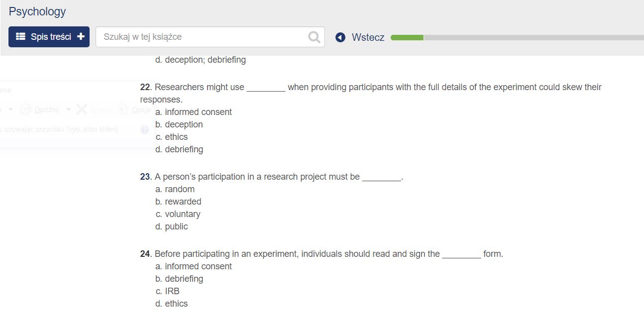Click the Opóźnij command
The width and height of the screenshot is (644, 332).
tap(47, 109)
